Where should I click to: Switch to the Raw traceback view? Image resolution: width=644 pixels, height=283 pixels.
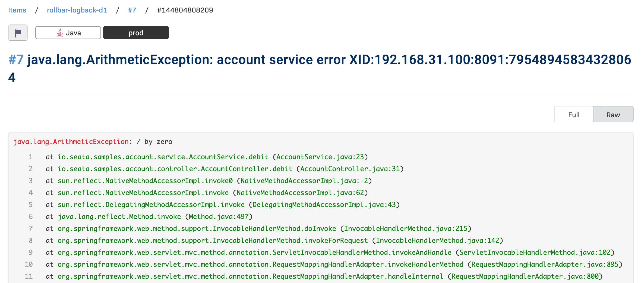coord(613,115)
